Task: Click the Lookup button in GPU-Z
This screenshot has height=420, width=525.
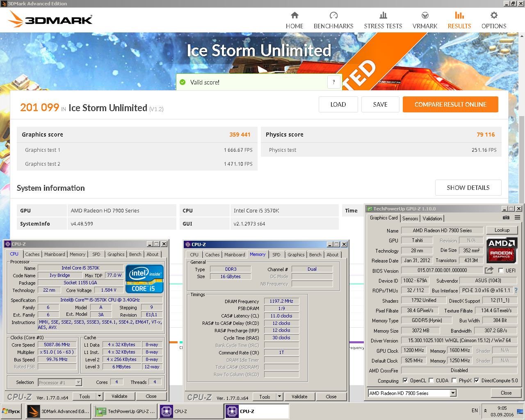Action: coord(502,230)
